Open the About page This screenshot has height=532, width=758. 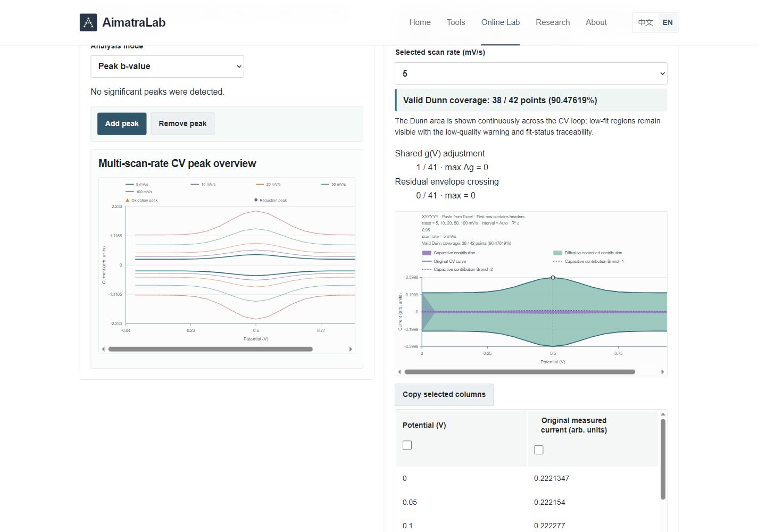(596, 22)
